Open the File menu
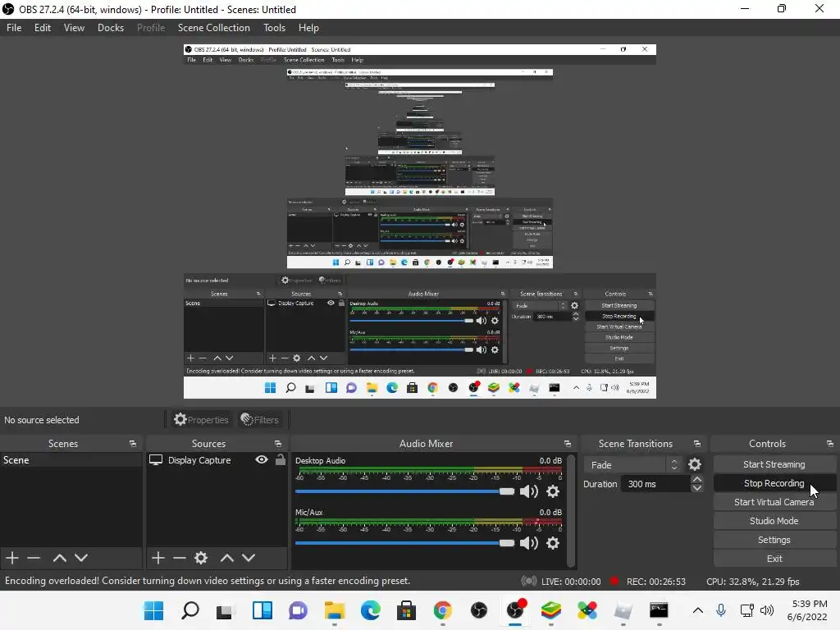 [14, 28]
